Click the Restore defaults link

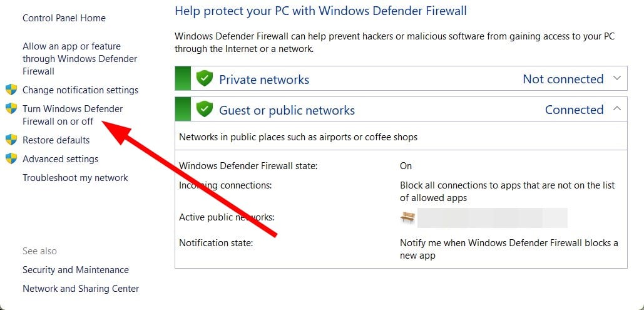(x=56, y=140)
